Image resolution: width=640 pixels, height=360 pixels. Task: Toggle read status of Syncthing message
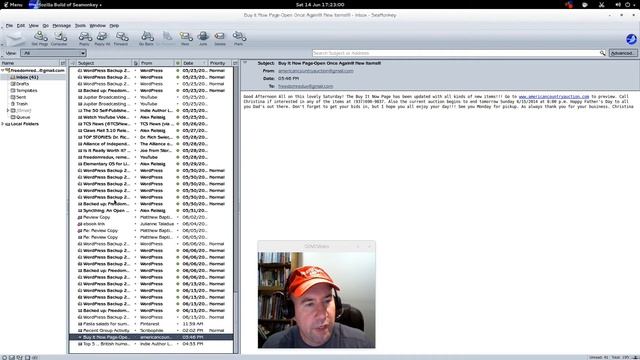[178, 211]
